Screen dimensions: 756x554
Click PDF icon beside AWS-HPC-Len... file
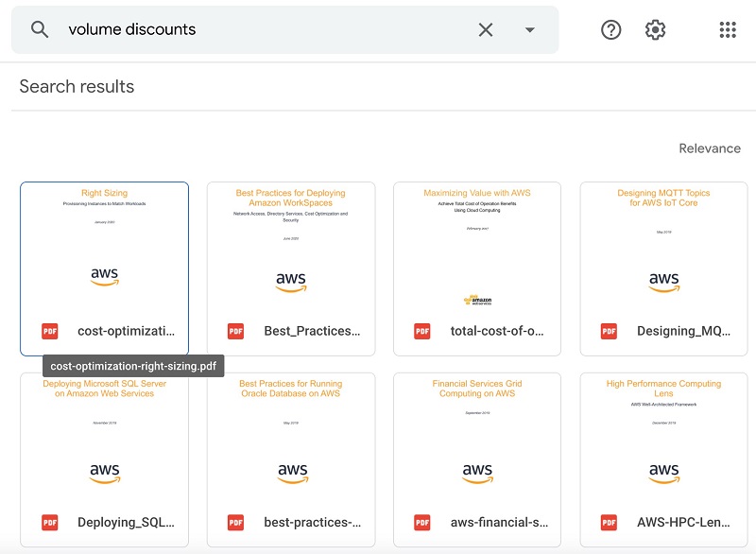point(609,523)
